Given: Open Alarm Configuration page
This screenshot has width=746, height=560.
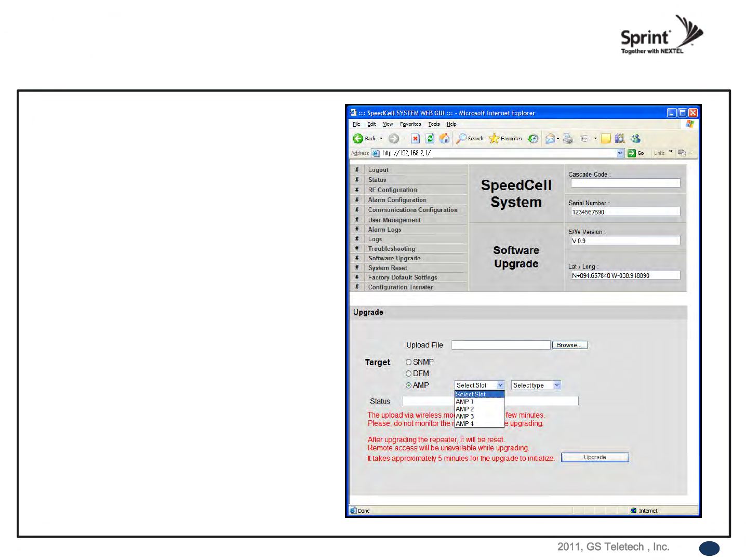Looking at the screenshot, I should click(397, 200).
